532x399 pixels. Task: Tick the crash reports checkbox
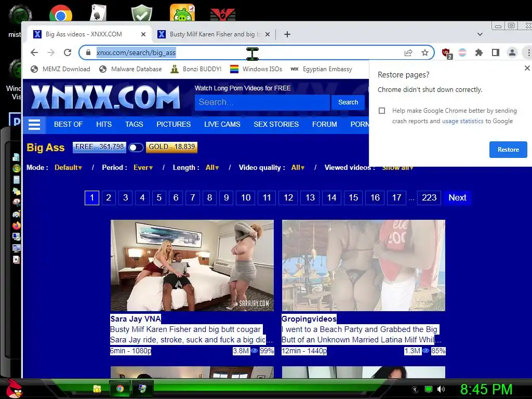coord(382,111)
